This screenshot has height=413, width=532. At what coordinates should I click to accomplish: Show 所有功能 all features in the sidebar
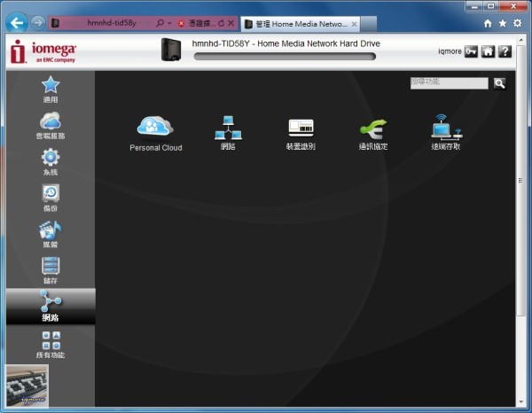(x=51, y=345)
